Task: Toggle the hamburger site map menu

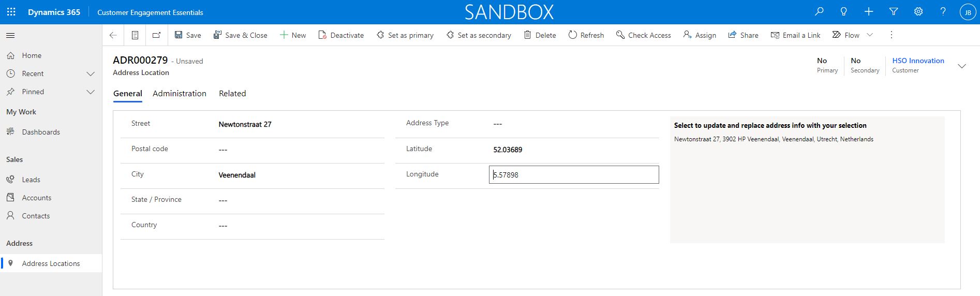Action: [10, 35]
